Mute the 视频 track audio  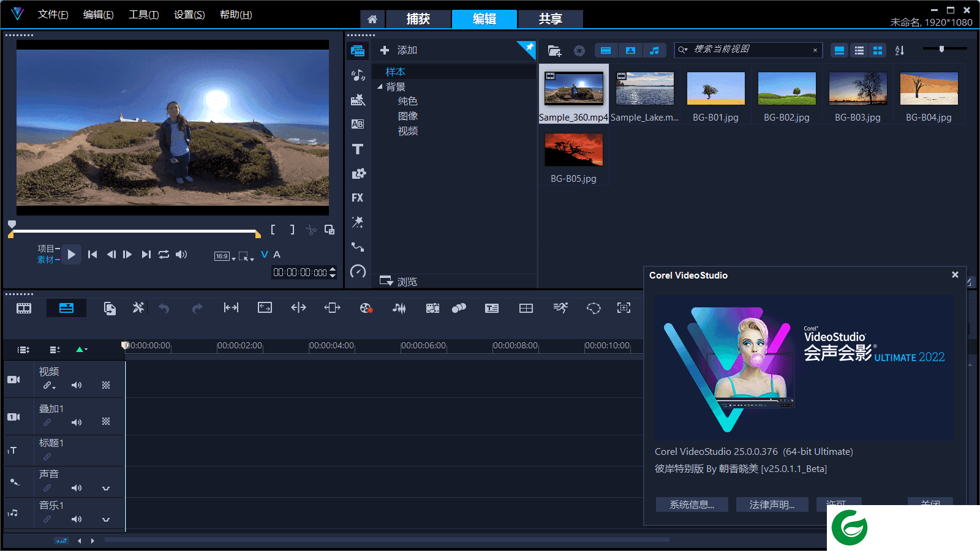tap(77, 385)
